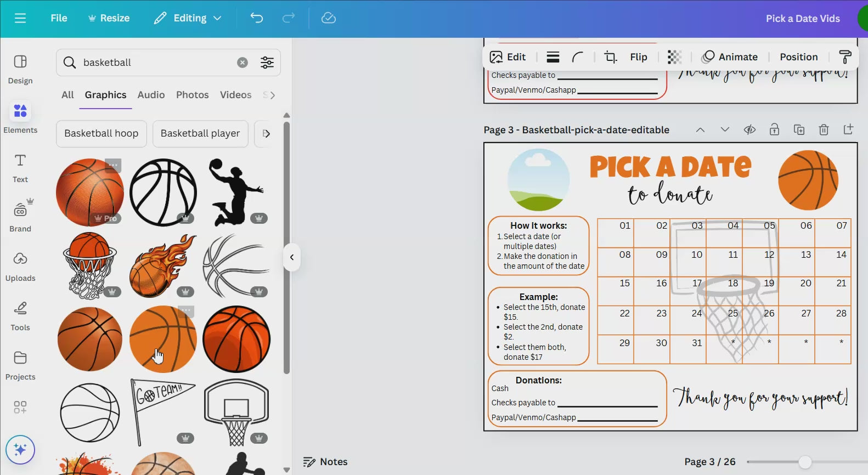Open the Canva AI assistant sparkle button
This screenshot has height=475, width=868.
point(20,450)
